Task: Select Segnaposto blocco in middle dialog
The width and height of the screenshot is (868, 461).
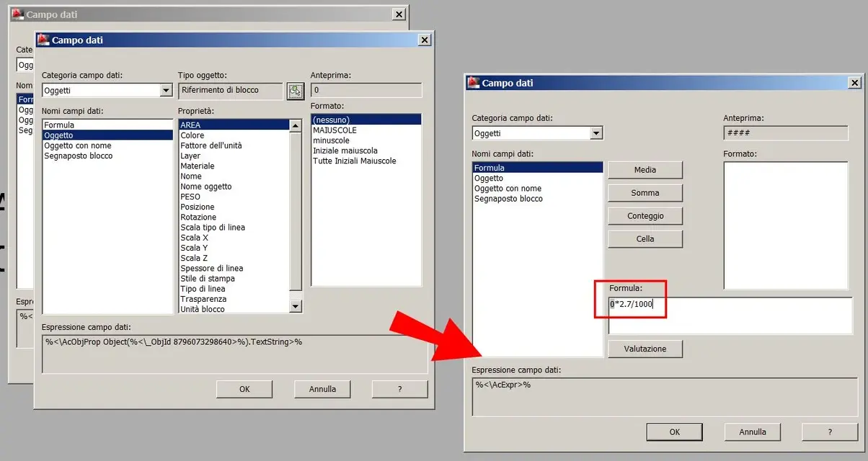Action: pos(107,156)
